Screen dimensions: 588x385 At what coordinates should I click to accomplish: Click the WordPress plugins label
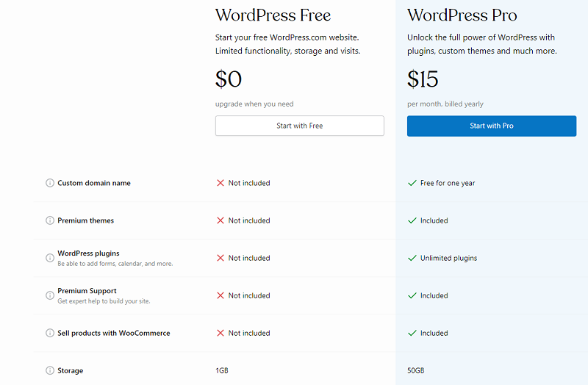[88, 253]
